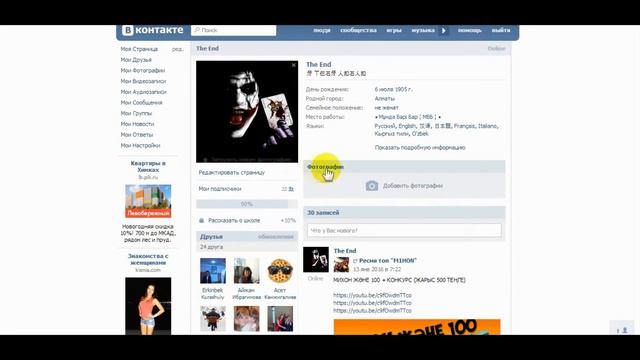Open Мои Аудиозаписи
Image resolution: width=640 pixels, height=360 pixels.
(144, 92)
